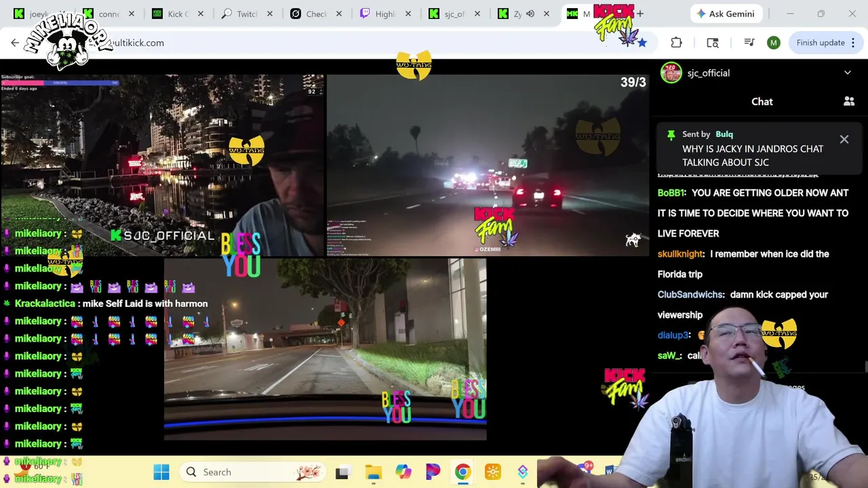Select the sjc_official stream video

pyautogui.click(x=163, y=165)
